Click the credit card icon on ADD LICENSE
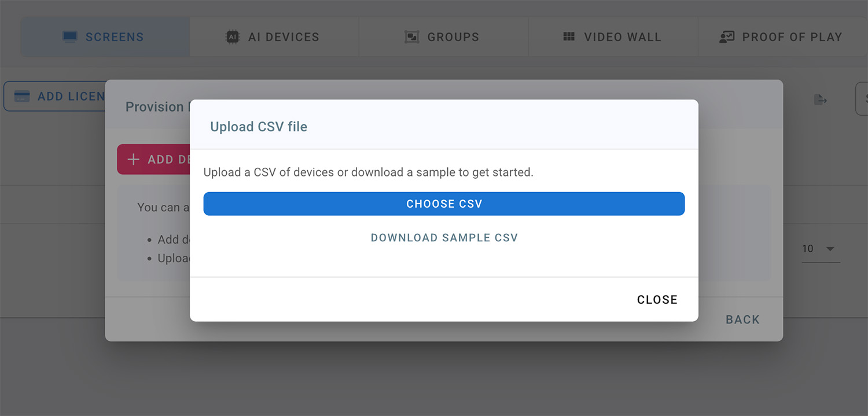This screenshot has height=416, width=868. click(x=22, y=96)
